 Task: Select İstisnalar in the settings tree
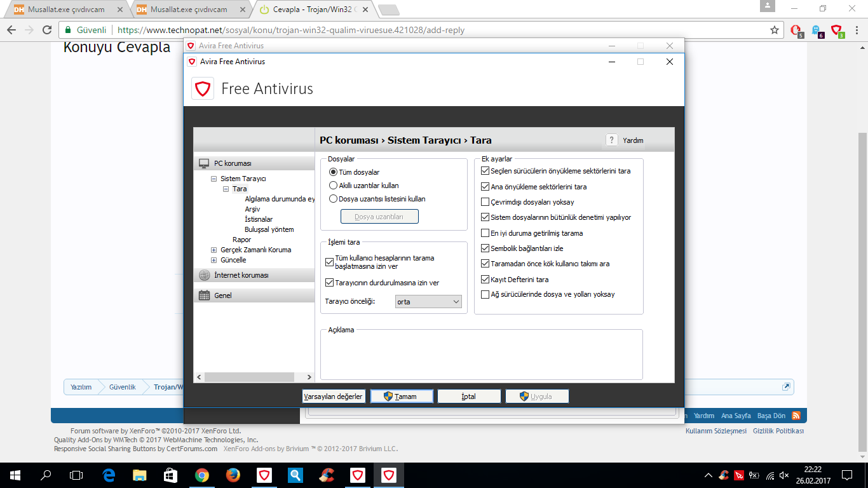[259, 219]
